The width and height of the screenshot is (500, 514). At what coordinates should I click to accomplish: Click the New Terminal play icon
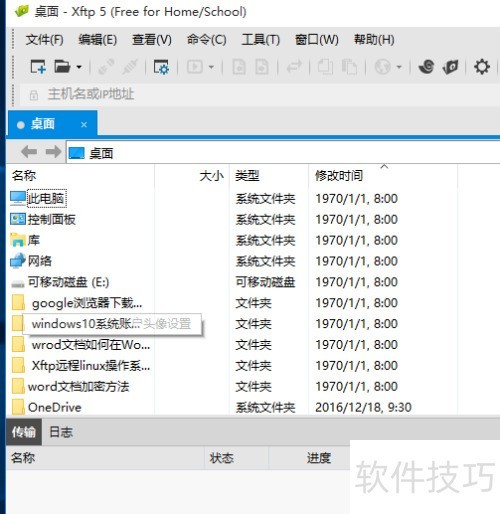point(195,67)
